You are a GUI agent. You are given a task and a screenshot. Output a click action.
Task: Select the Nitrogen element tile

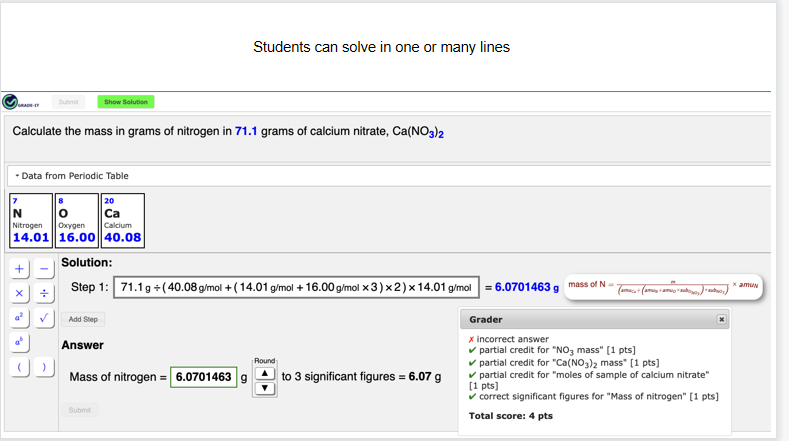click(x=30, y=219)
